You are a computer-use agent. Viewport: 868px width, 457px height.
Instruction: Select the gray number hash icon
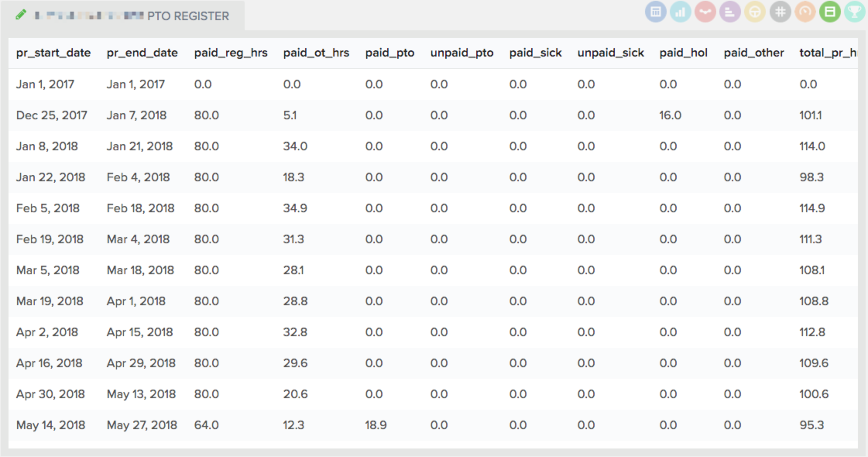(780, 12)
